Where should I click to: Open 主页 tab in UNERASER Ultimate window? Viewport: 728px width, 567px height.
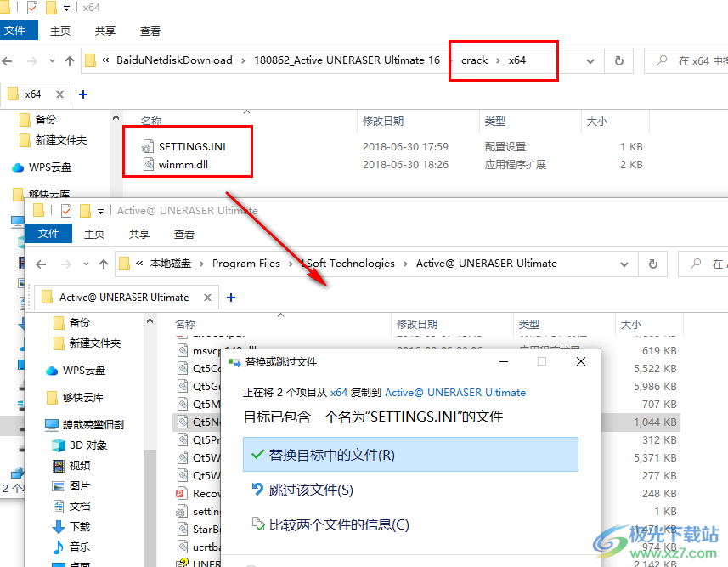(x=93, y=235)
